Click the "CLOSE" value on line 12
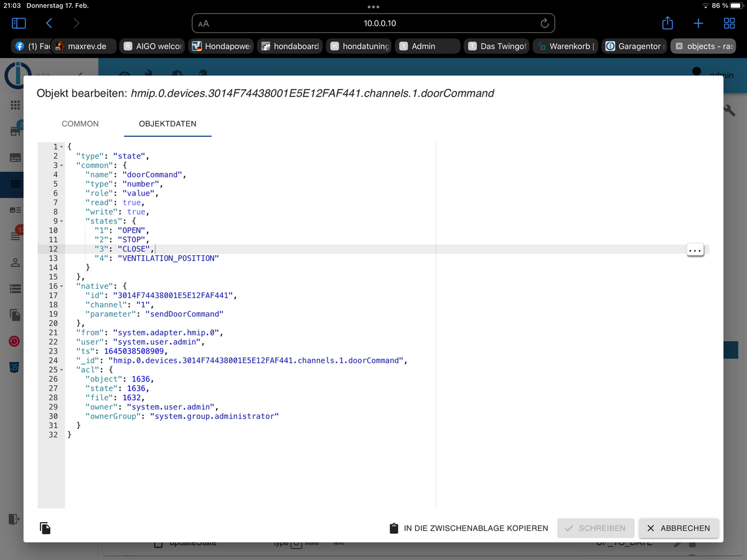Viewport: 747px width, 560px height. pyautogui.click(x=133, y=249)
